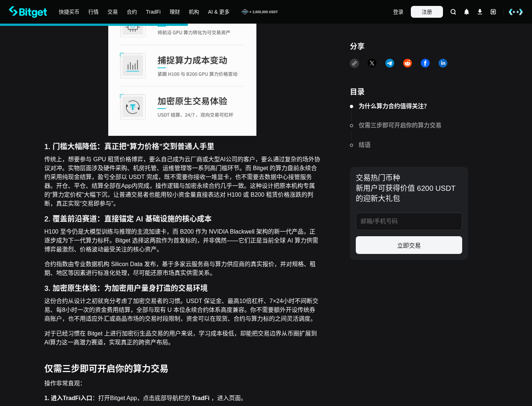Open 行情 menu
The height and width of the screenshot is (406, 532).
click(93, 12)
